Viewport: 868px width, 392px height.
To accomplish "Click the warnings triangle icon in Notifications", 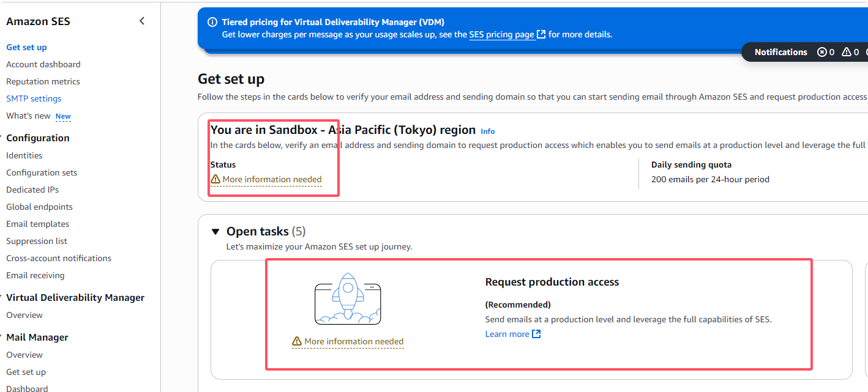I will point(847,52).
